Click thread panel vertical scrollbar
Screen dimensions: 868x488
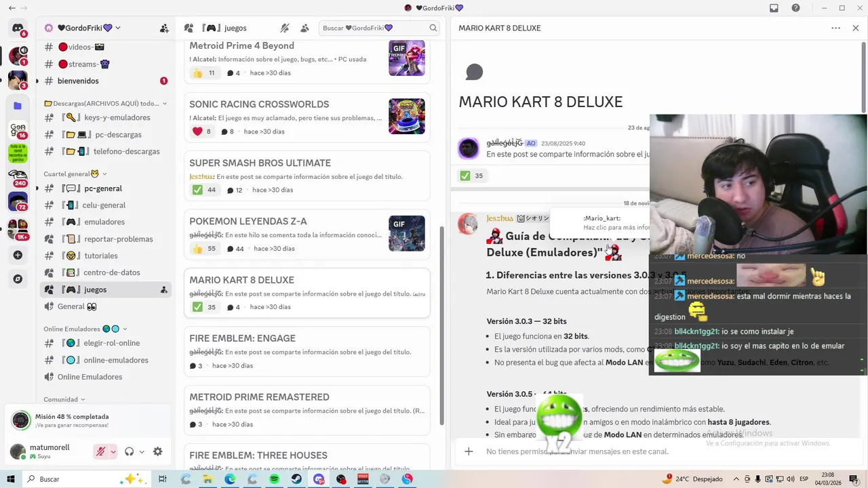coord(864,78)
